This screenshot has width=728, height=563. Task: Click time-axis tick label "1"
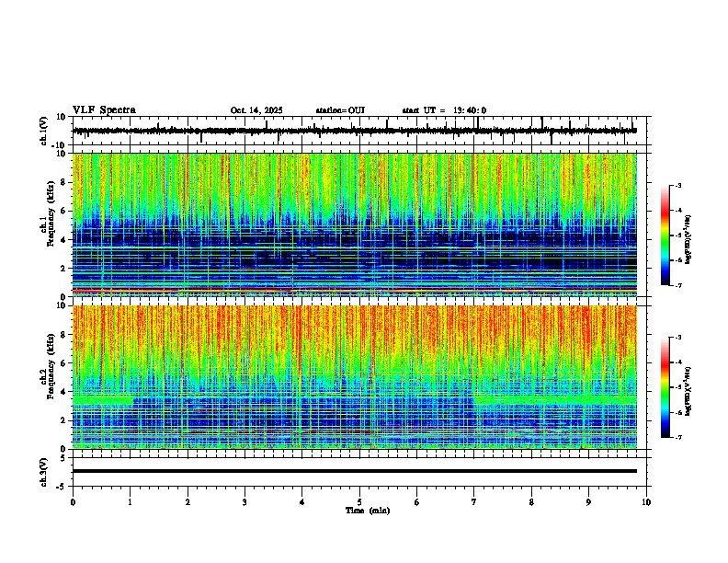(x=130, y=502)
